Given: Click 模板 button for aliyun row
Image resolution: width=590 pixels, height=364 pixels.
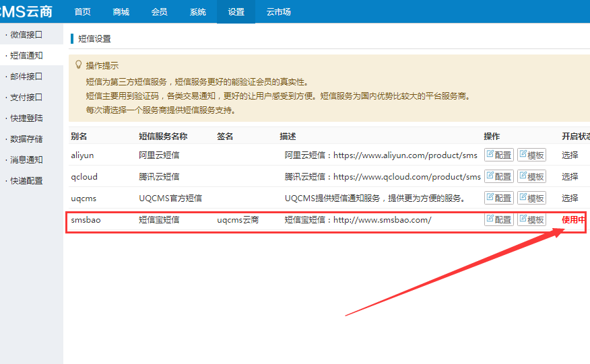Looking at the screenshot, I should (x=531, y=155).
